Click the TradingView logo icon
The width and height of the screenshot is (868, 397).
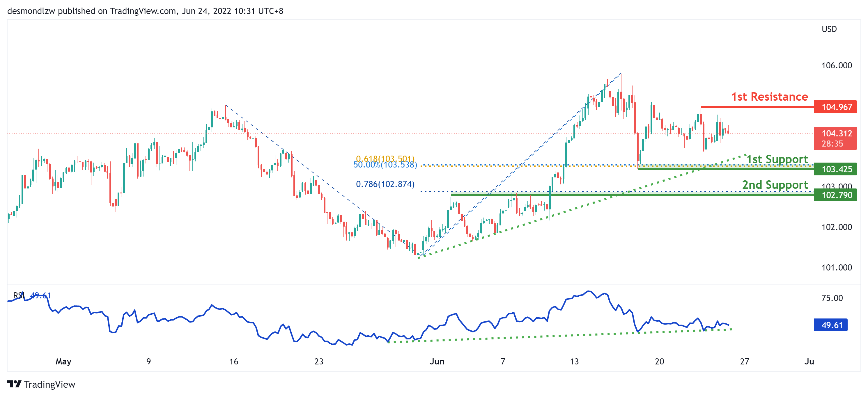(x=15, y=384)
